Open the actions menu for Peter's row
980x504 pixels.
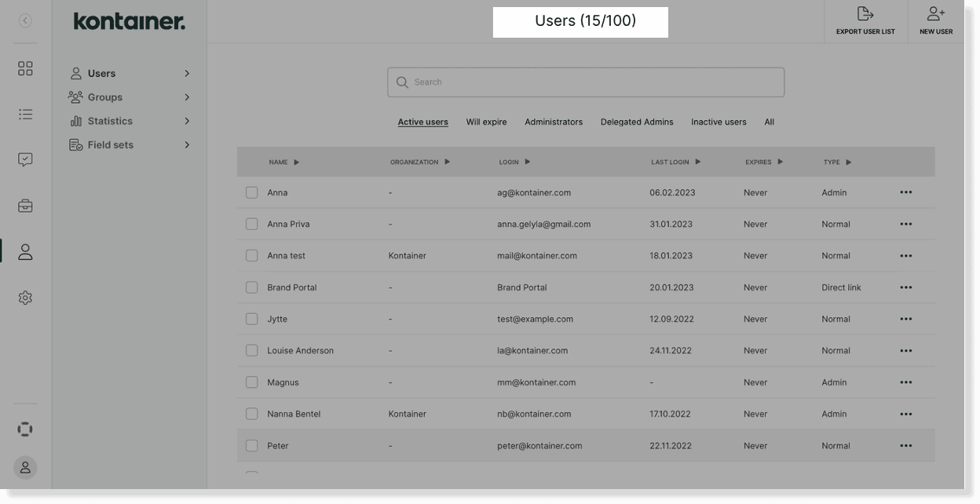(905, 445)
